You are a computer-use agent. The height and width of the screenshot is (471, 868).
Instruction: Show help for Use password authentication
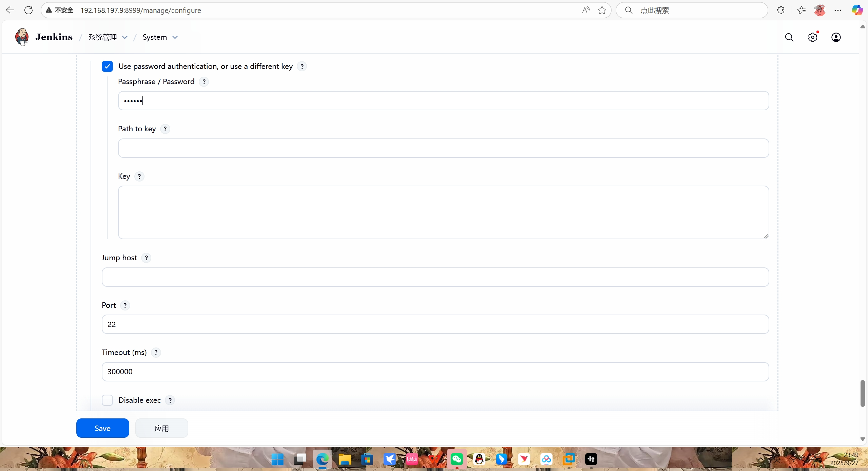[x=302, y=67]
